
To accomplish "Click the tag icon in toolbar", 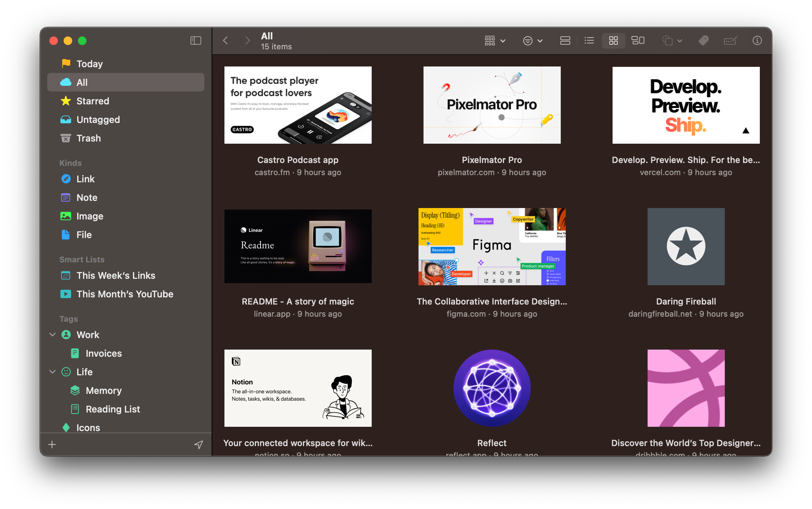I will pos(703,41).
